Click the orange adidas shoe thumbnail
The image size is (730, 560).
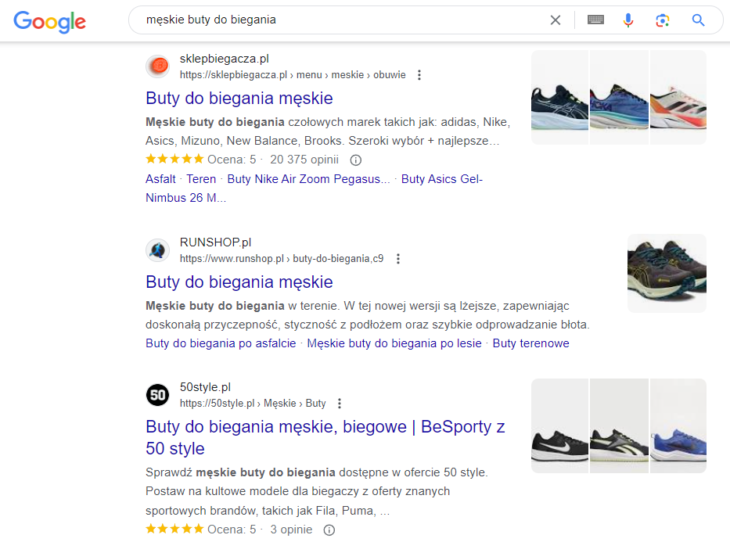coord(678,97)
